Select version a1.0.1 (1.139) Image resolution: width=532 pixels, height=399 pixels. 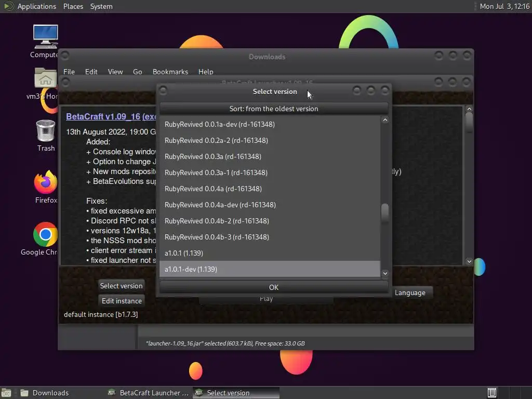coord(270,253)
